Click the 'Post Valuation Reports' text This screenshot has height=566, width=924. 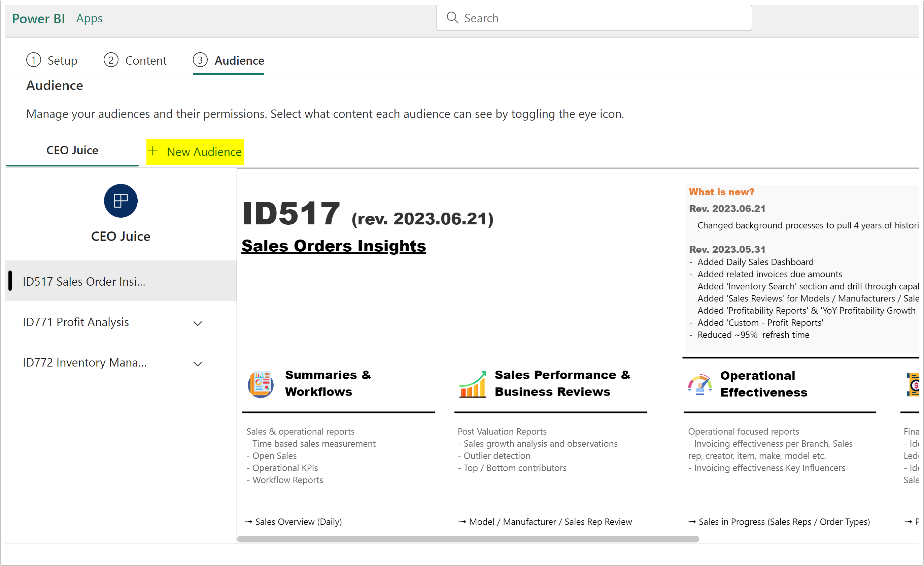(x=502, y=432)
